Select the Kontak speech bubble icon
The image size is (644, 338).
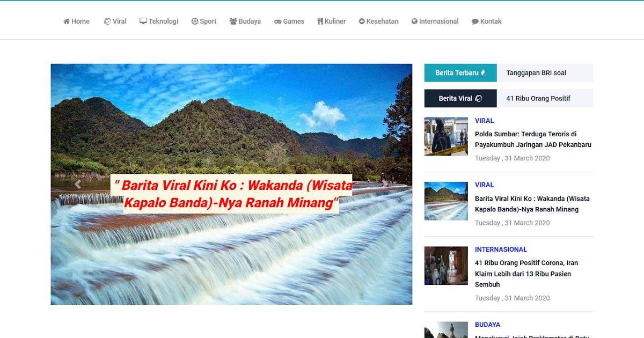(x=475, y=21)
